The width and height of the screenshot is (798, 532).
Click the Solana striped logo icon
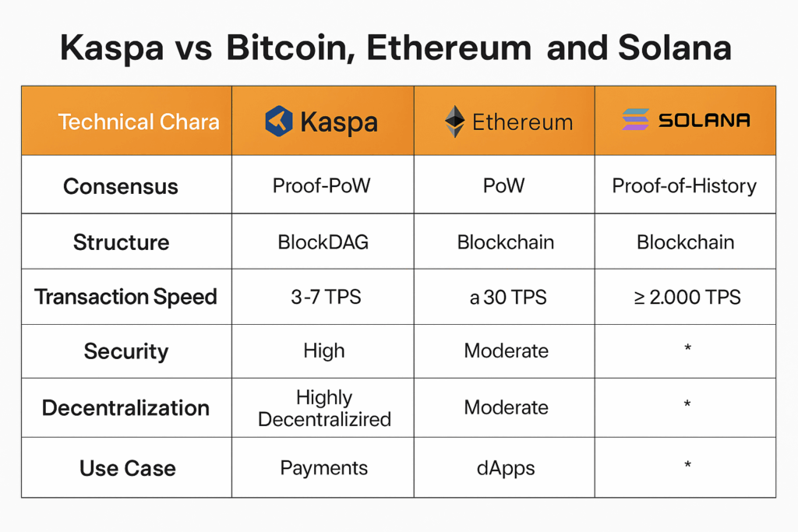(635, 120)
